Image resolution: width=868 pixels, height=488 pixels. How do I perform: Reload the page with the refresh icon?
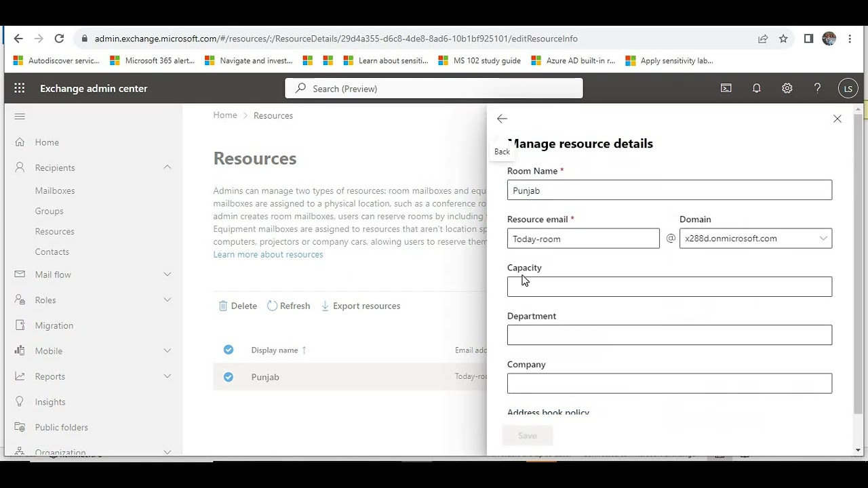(x=59, y=39)
